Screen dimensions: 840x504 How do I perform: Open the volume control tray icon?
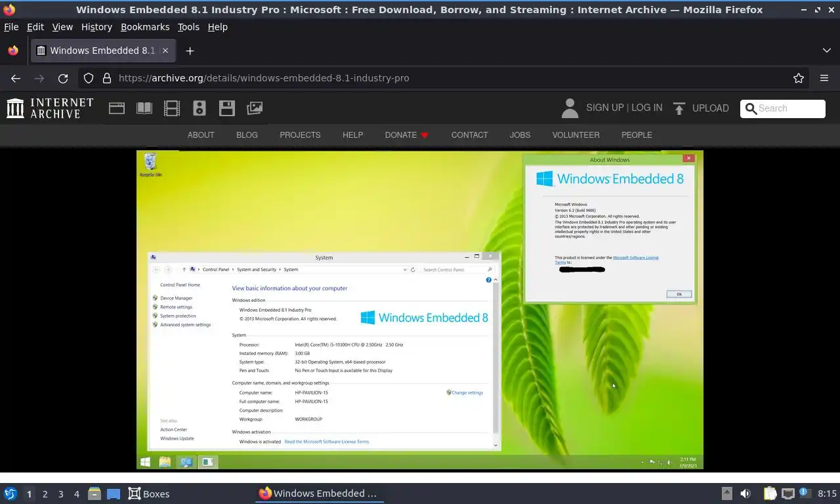point(745,493)
